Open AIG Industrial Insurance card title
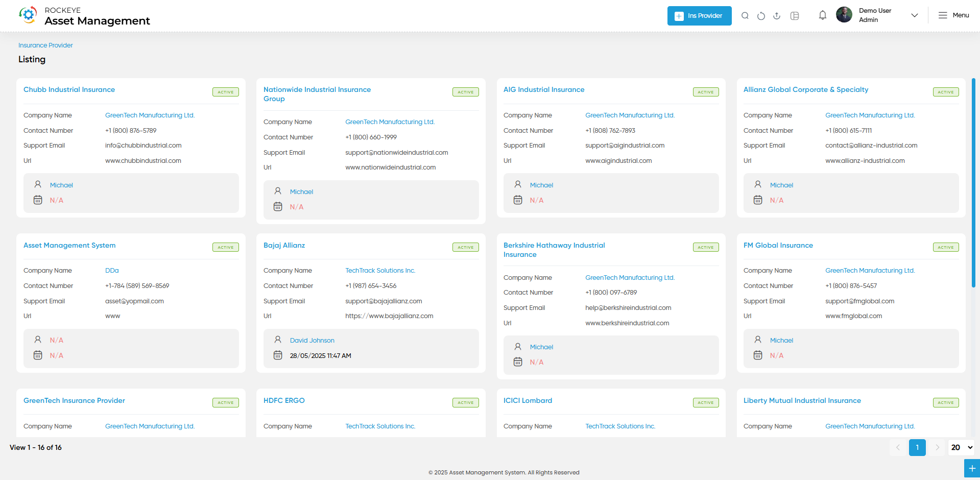Image resolution: width=980 pixels, height=480 pixels. (x=544, y=89)
